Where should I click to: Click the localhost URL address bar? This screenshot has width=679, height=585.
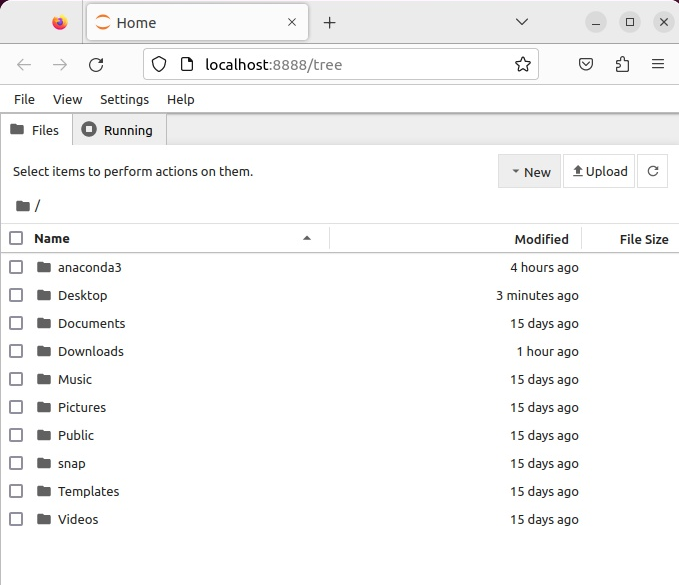[x=340, y=65]
